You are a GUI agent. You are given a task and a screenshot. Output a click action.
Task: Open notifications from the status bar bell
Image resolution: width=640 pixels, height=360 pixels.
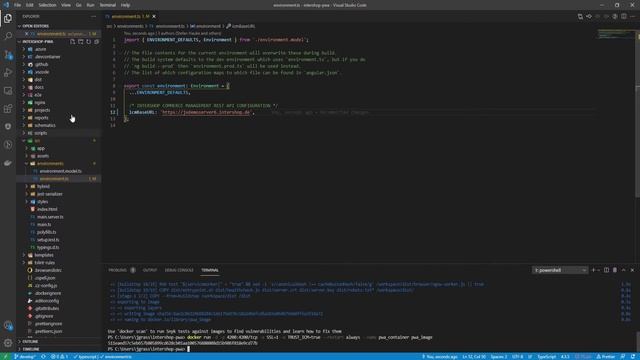coord(633,357)
